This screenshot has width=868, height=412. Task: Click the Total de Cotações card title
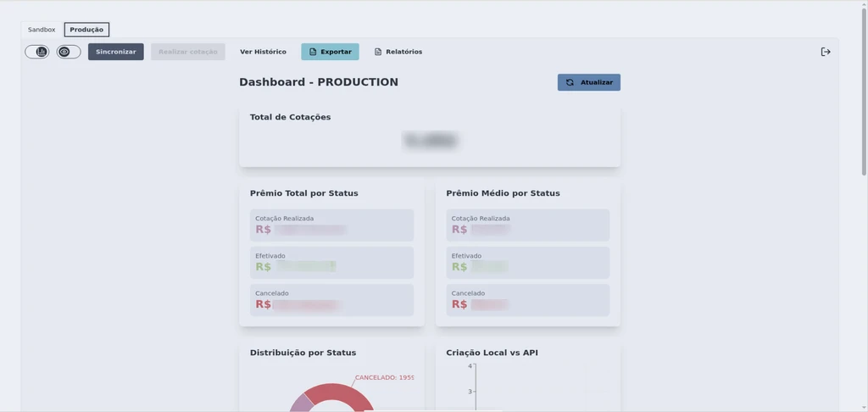point(291,117)
